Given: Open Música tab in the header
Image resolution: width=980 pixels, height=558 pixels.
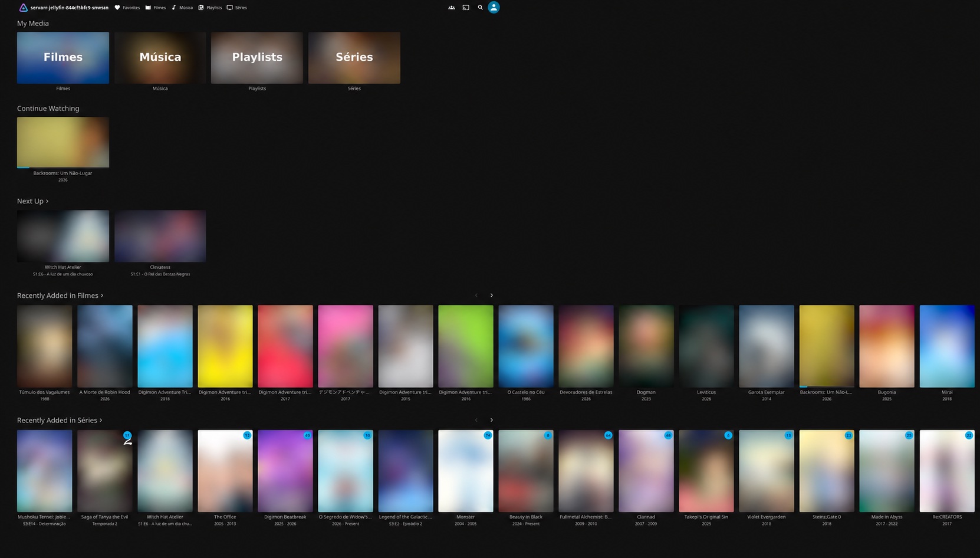Looking at the screenshot, I should point(182,8).
